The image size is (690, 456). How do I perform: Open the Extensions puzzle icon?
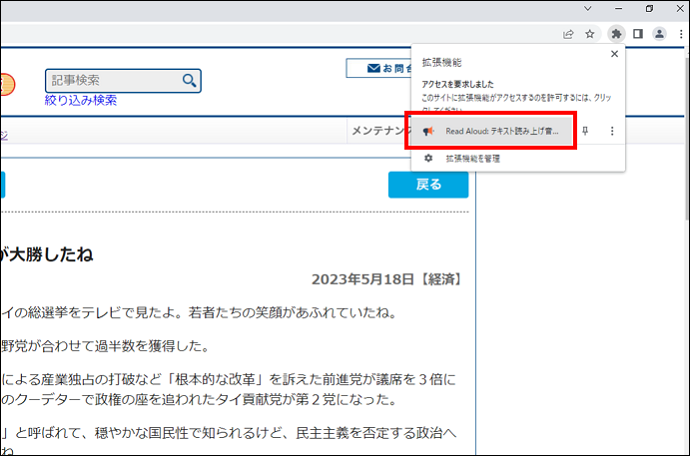coord(616,33)
